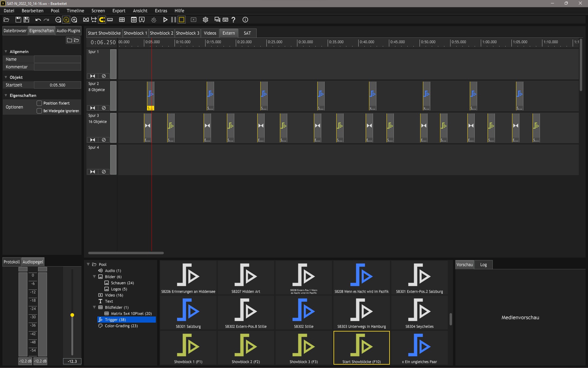Switch to the Protokoll tab

[12, 262]
